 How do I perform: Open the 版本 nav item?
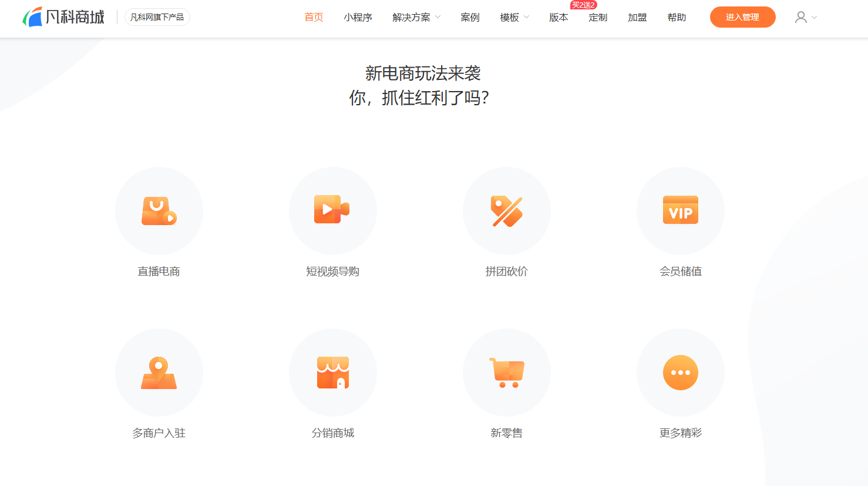tap(559, 17)
